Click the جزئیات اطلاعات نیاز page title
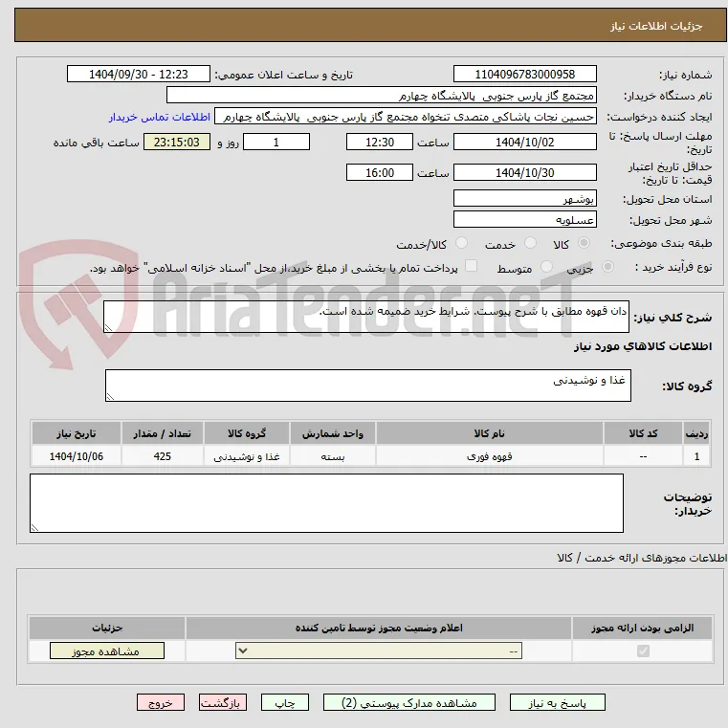 656,26
